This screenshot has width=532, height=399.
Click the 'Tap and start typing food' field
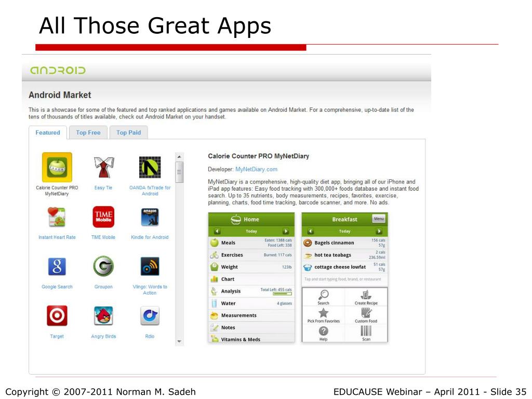tap(345, 279)
